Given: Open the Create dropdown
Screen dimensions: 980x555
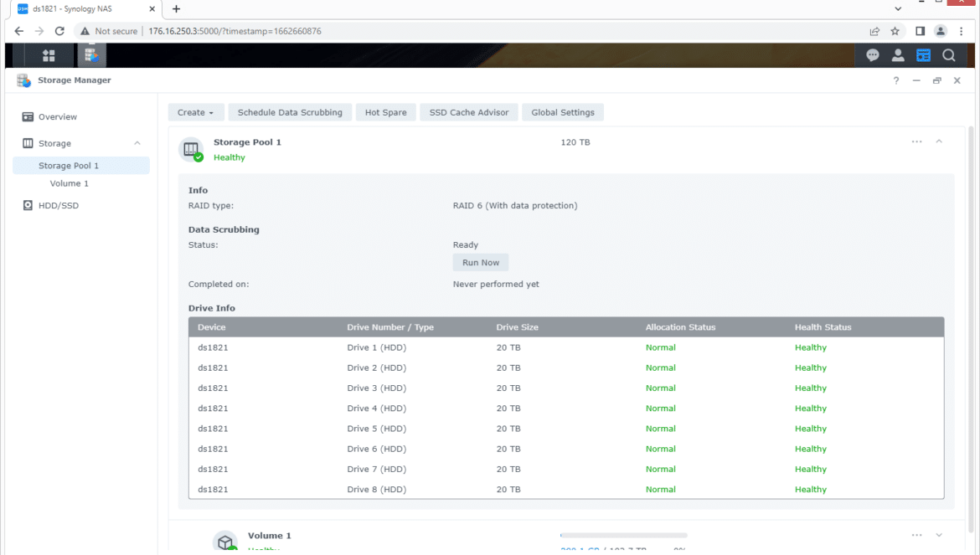Looking at the screenshot, I should tap(196, 112).
